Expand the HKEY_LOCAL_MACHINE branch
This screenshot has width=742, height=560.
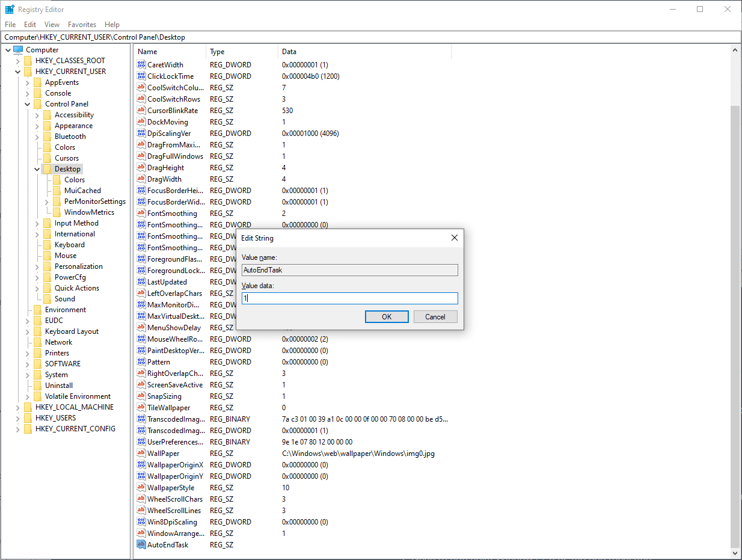pyautogui.click(x=17, y=407)
